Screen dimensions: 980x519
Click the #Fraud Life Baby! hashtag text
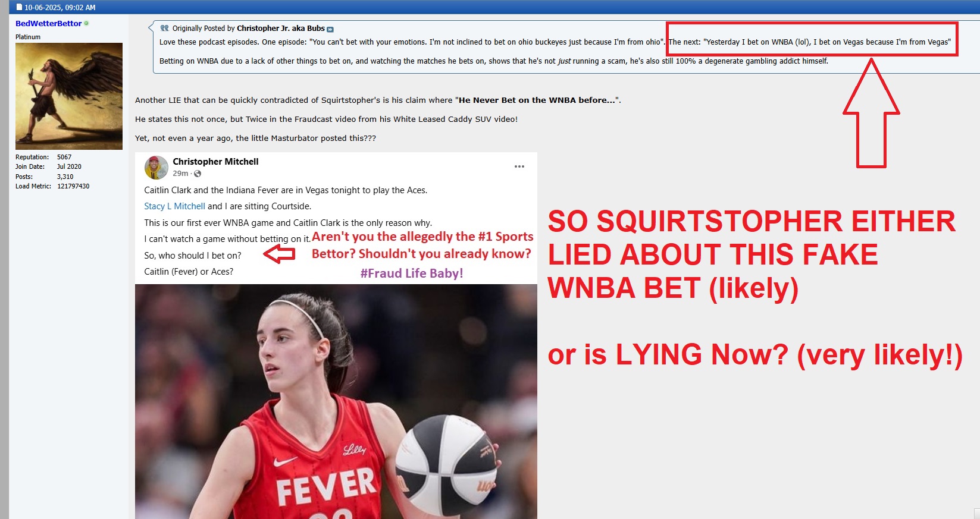click(412, 273)
